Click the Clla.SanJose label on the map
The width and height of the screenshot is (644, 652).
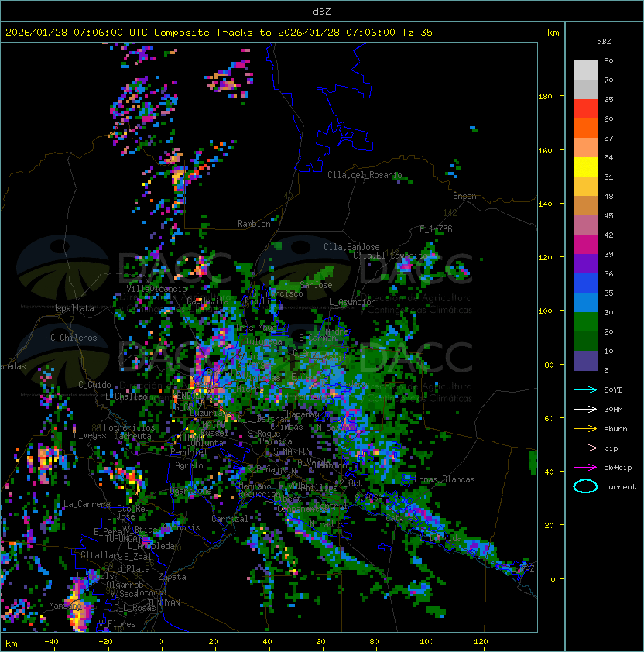(351, 247)
